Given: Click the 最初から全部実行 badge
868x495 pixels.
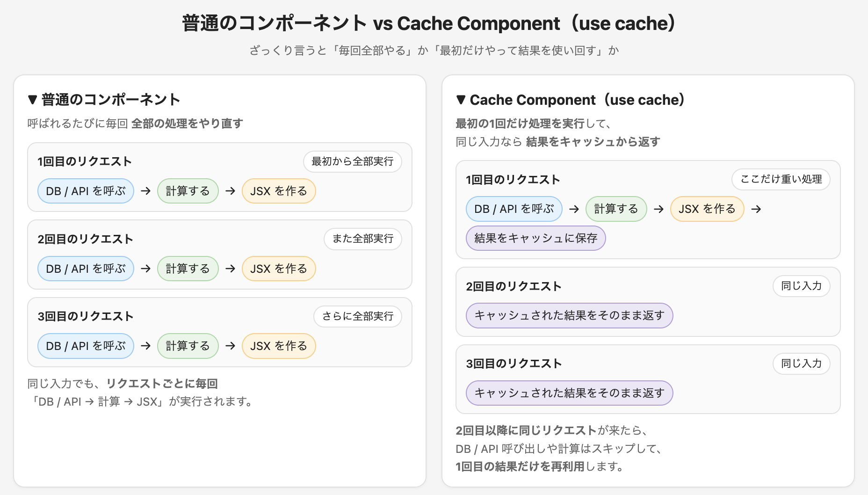Looking at the screenshot, I should point(352,161).
